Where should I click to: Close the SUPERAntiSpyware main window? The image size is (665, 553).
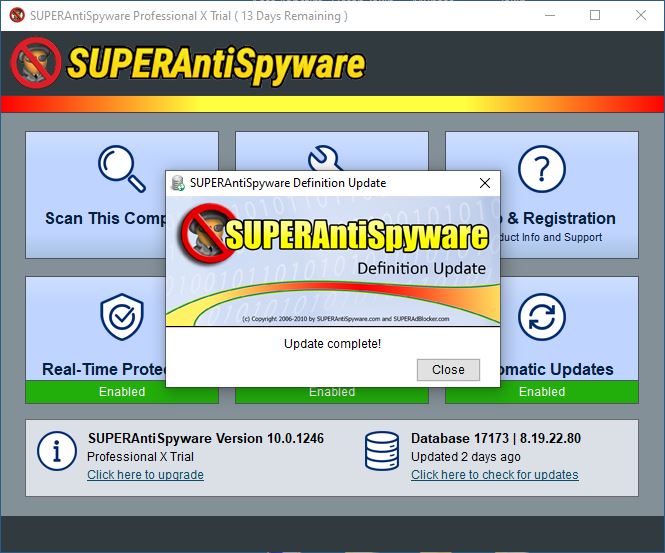click(641, 15)
